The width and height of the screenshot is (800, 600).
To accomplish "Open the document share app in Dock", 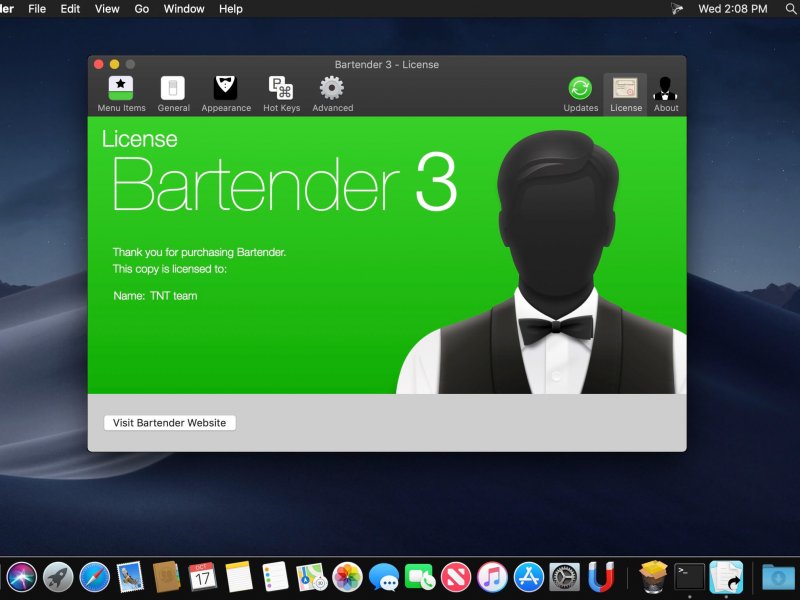I will [x=726, y=577].
